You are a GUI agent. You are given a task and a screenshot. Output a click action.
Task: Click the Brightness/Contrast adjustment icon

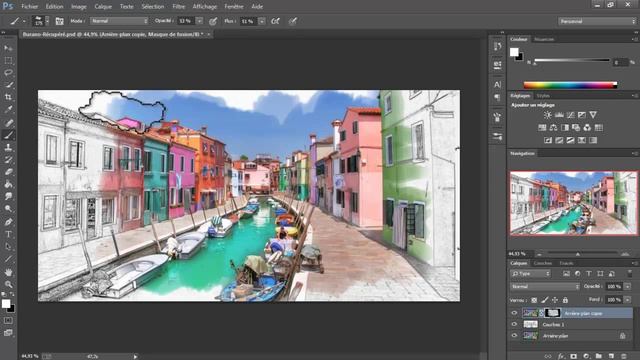(x=547, y=115)
